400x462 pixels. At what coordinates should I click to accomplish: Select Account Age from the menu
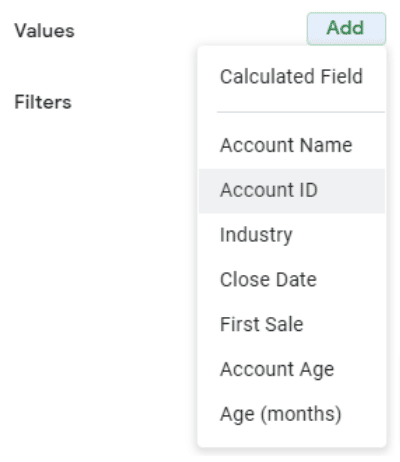(x=292, y=369)
